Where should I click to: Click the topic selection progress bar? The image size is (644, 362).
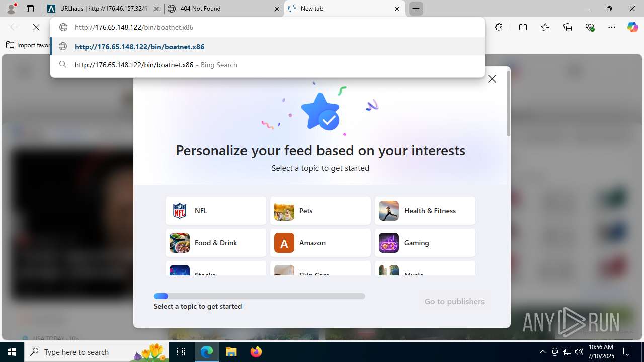pyautogui.click(x=260, y=296)
